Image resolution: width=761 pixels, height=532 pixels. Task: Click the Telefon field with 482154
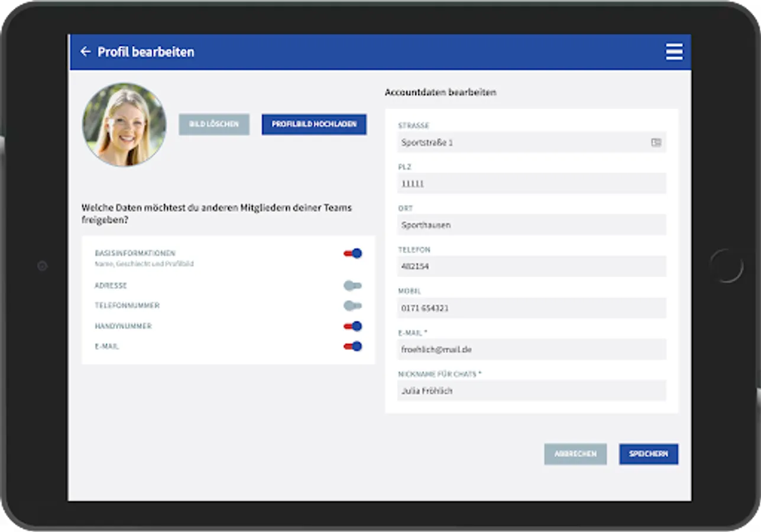[x=532, y=267]
